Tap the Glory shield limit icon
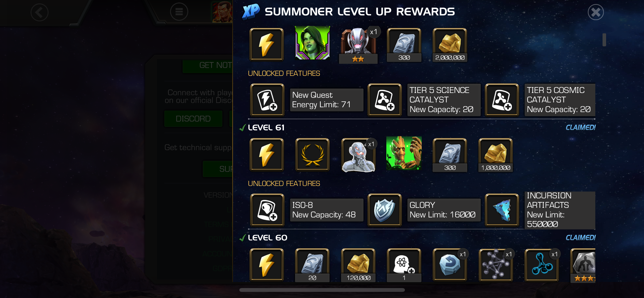This screenshot has width=644, height=298. pos(385,210)
